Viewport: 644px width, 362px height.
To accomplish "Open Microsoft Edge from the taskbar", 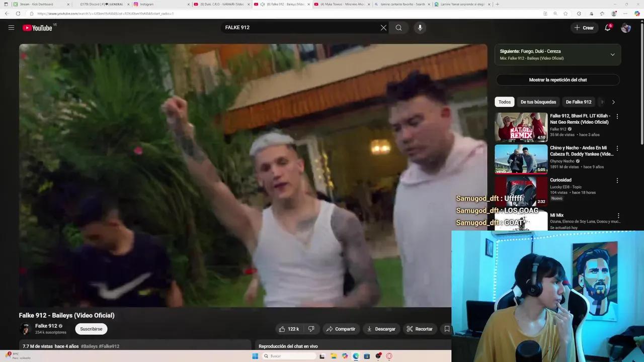I will point(356,356).
